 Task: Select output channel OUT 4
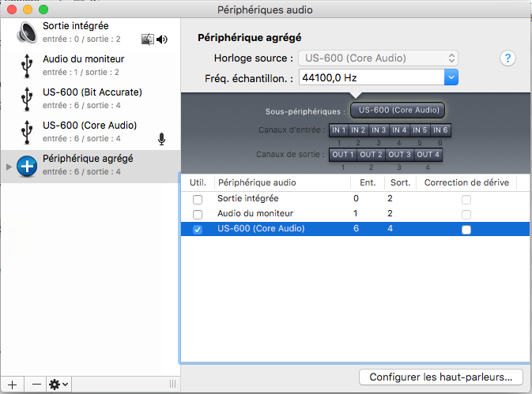click(428, 155)
